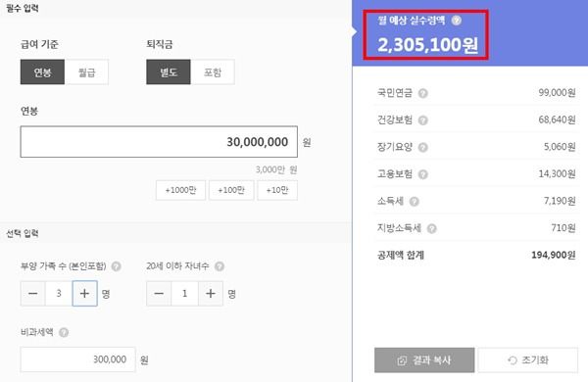
Task: Decrease children under 20 count
Action: tap(159, 293)
